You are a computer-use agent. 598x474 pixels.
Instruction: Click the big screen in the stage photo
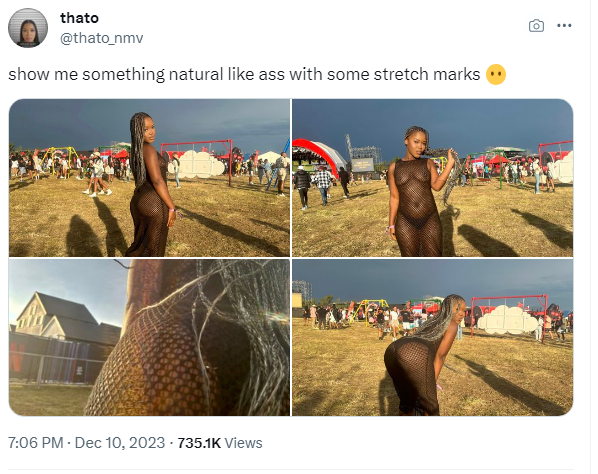[362, 165]
